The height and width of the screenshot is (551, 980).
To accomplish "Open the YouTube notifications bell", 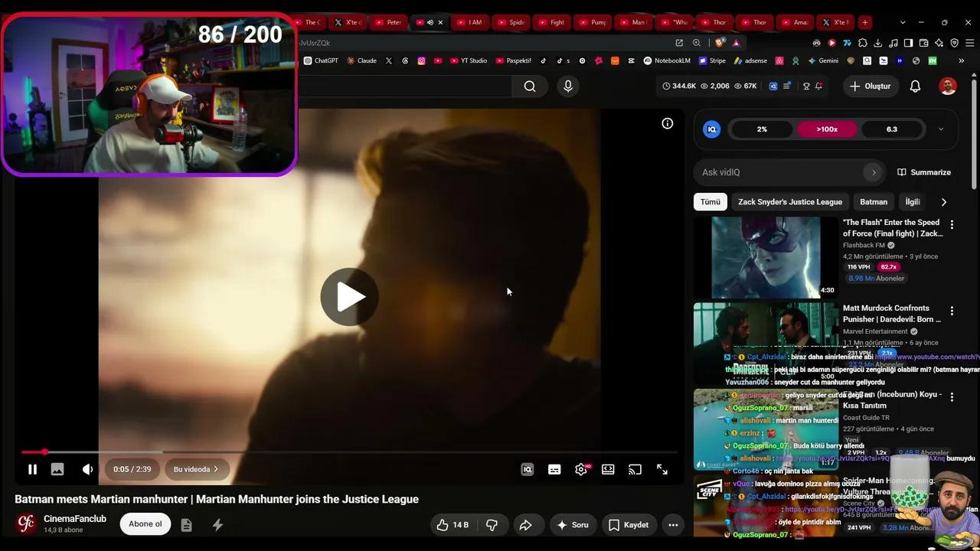I will [x=915, y=86].
